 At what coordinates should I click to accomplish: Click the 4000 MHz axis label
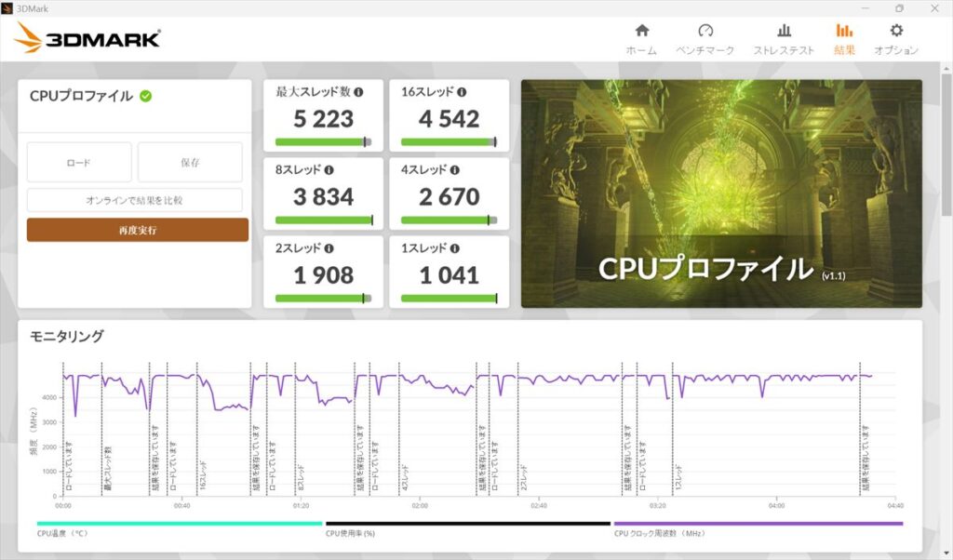click(49, 397)
